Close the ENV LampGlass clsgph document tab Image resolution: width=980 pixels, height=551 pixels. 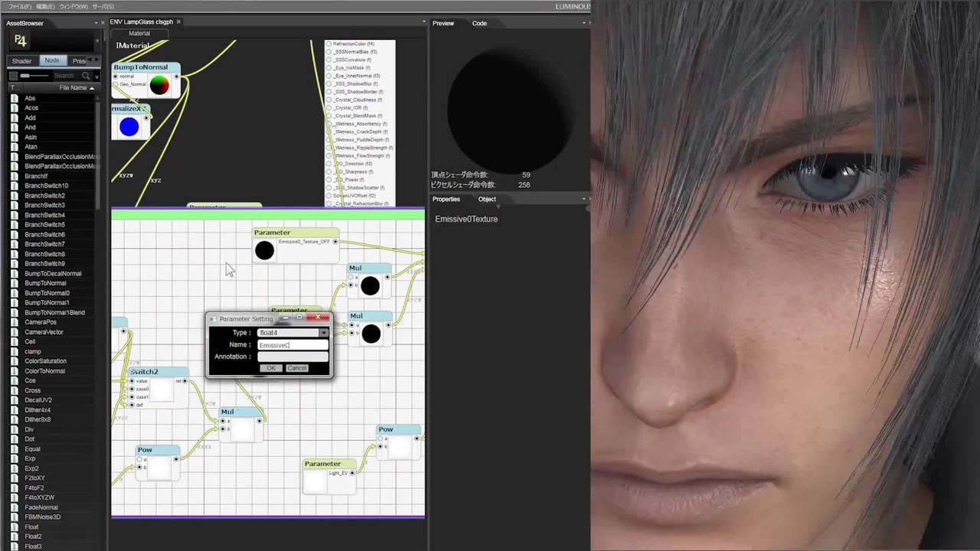[x=179, y=22]
